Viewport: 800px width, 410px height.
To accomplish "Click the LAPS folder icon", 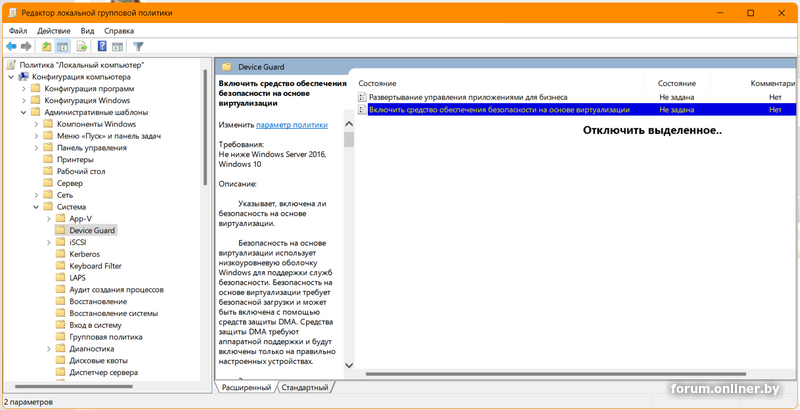I will coord(61,277).
